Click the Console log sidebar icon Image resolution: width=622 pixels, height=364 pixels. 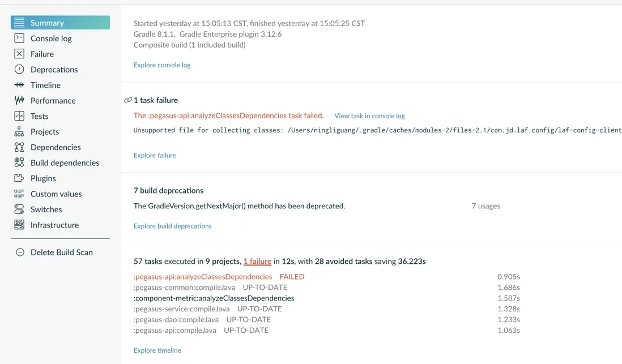(19, 38)
